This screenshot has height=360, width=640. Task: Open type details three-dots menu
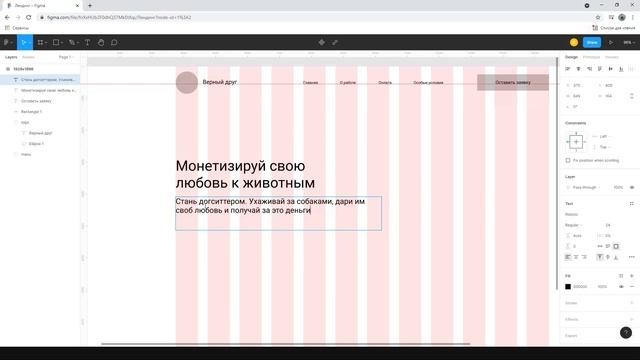pyautogui.click(x=631, y=257)
